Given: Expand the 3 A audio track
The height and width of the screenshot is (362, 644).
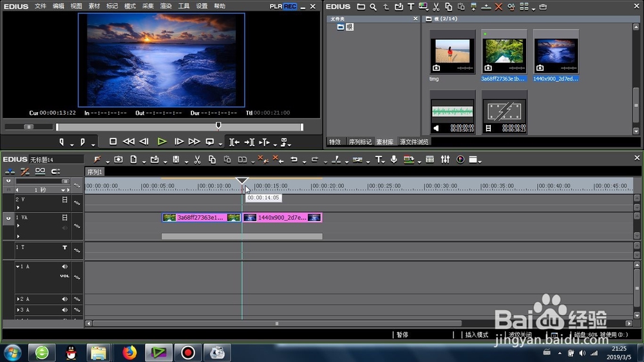Looking at the screenshot, I should 18,310.
